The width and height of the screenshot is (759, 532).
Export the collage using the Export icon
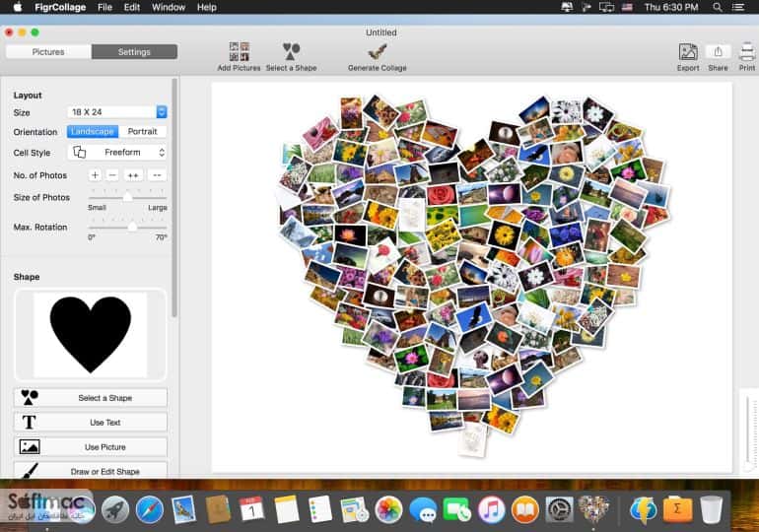point(688,52)
